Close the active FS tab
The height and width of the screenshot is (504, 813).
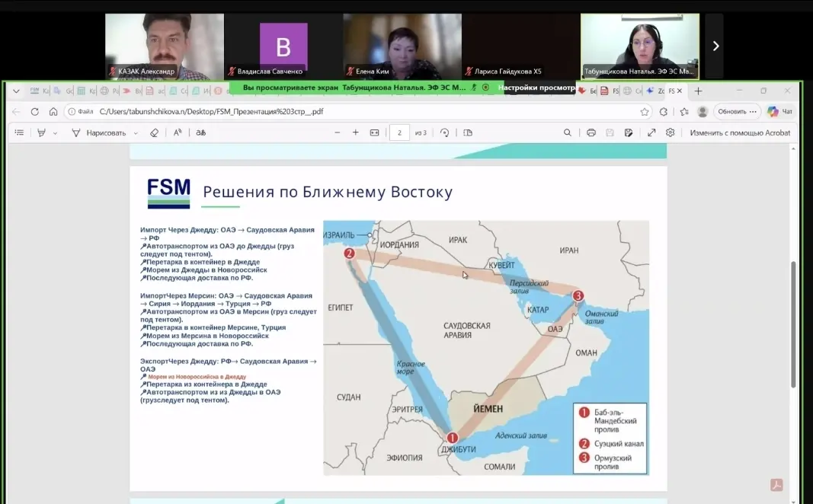point(679,91)
